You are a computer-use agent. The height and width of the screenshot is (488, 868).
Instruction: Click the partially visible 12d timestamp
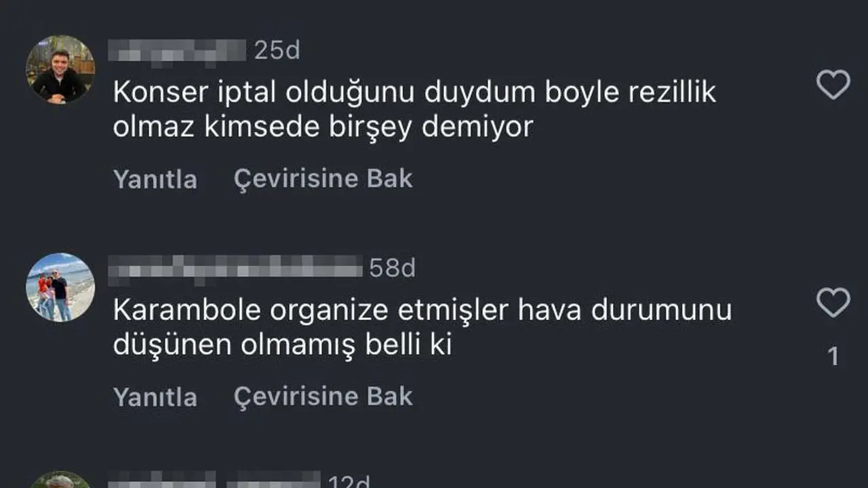click(x=349, y=481)
